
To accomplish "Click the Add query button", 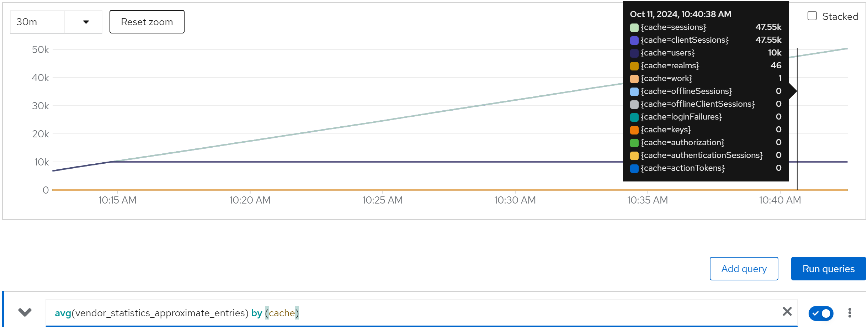I will [x=744, y=269].
